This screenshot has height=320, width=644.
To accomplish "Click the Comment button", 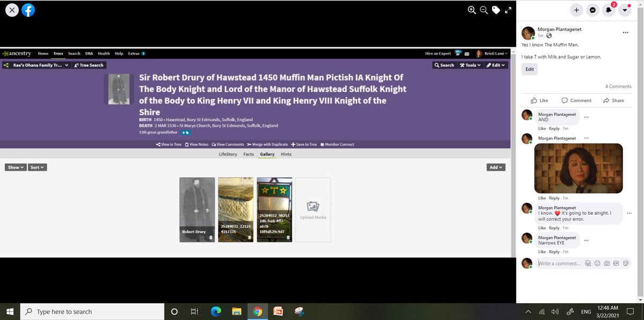I will tap(576, 100).
